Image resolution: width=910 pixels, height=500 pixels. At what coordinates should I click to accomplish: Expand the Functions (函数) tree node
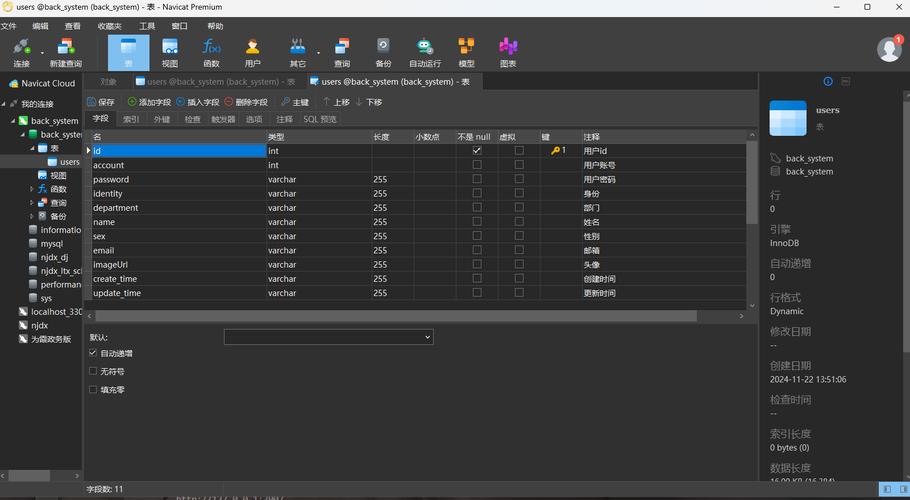(32, 189)
